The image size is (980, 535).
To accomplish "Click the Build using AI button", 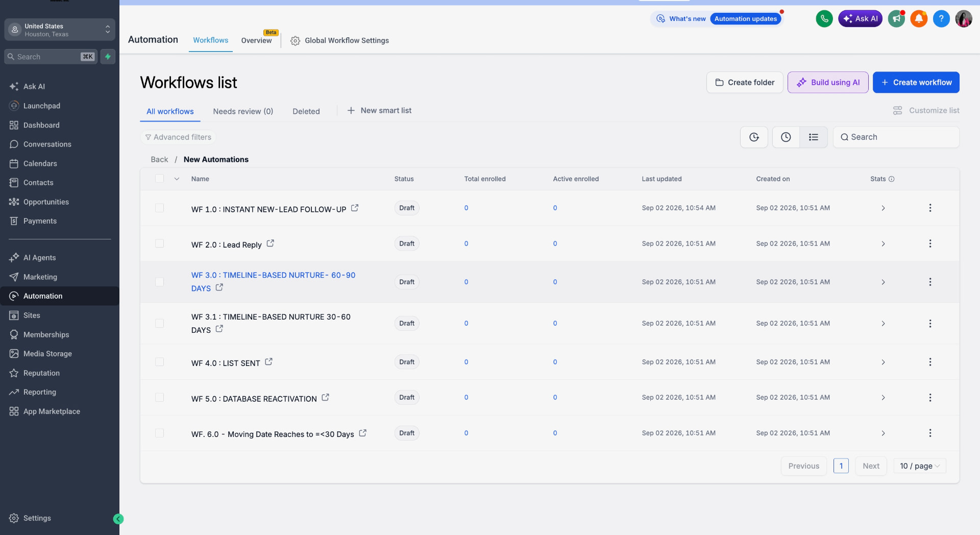I will [x=828, y=82].
